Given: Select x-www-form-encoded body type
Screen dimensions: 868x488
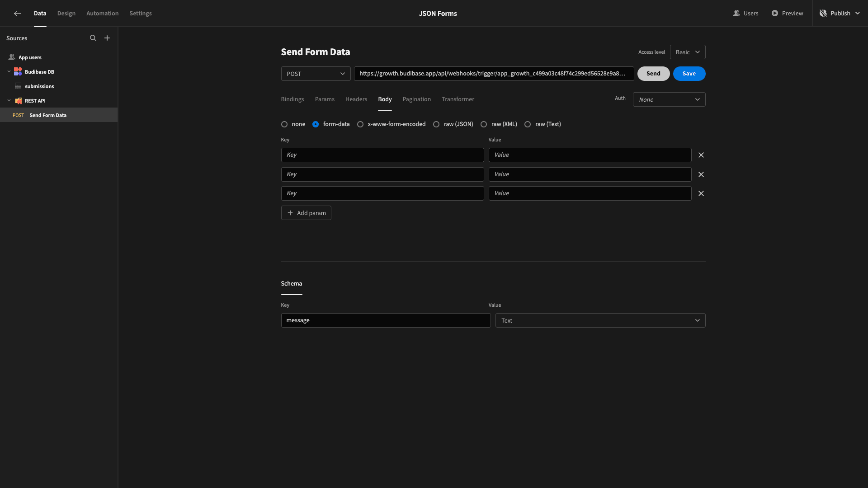Looking at the screenshot, I should pos(360,124).
